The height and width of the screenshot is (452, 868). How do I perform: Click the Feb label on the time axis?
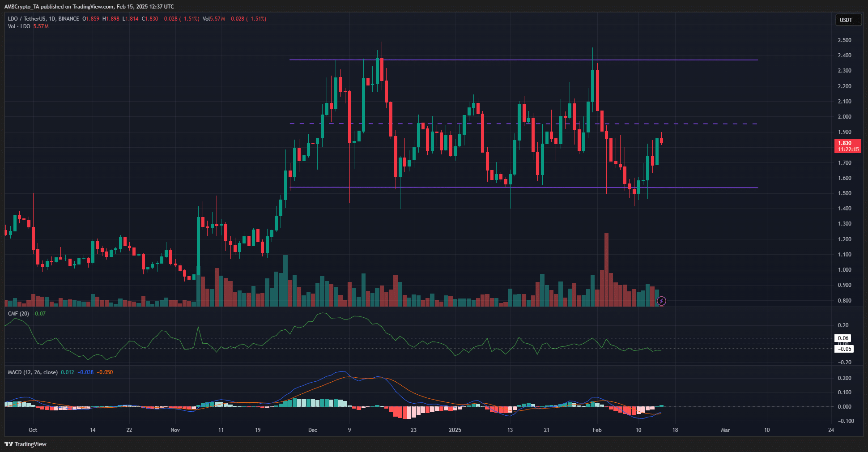[597, 430]
